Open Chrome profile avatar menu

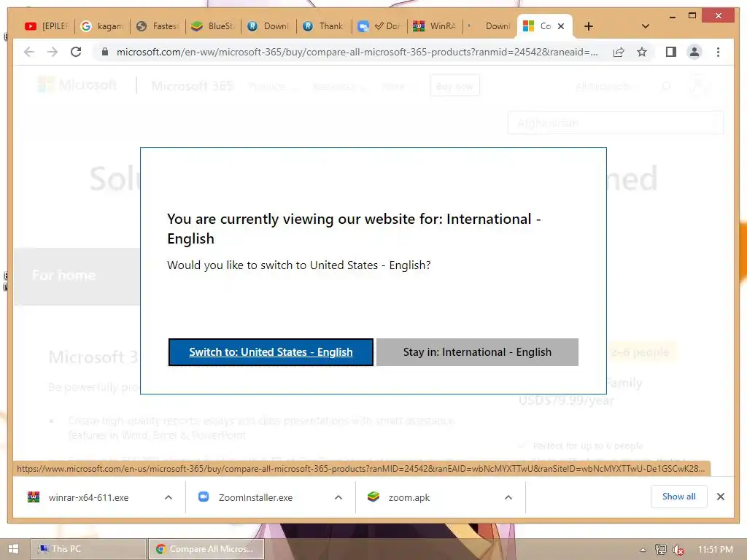click(694, 52)
